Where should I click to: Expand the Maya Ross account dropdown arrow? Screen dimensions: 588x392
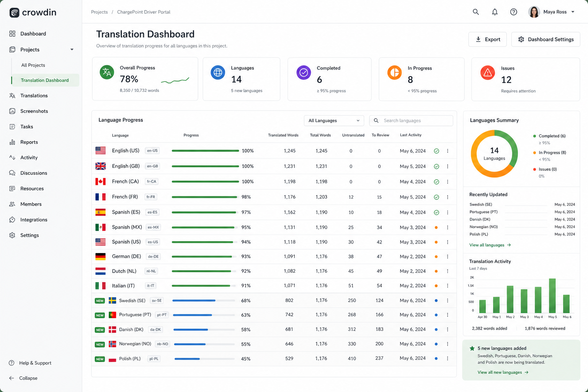pos(573,12)
